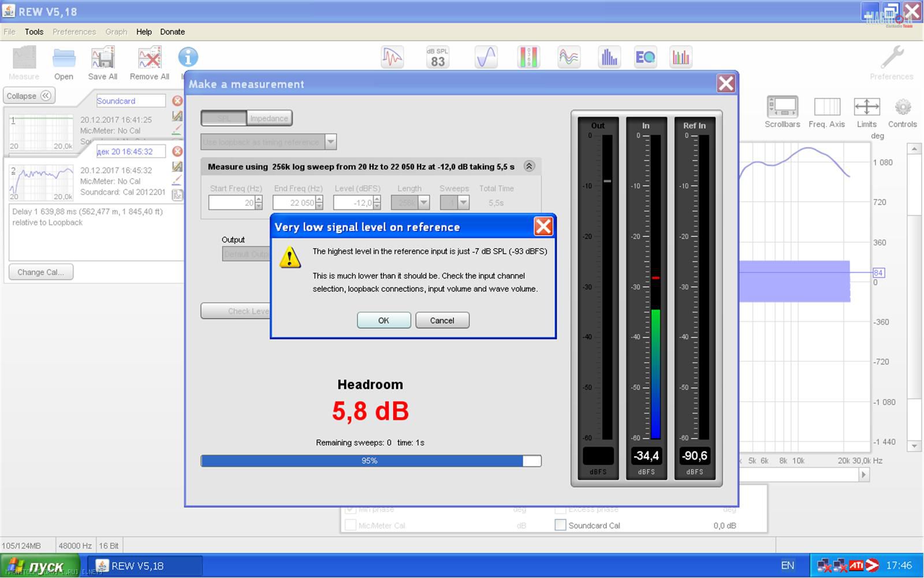Click the Change Cal... button

[41, 272]
